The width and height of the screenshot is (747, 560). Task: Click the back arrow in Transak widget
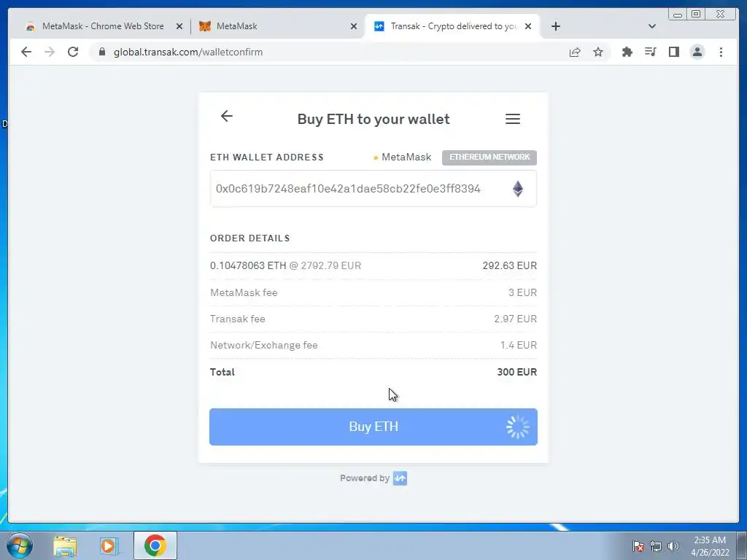(x=227, y=116)
